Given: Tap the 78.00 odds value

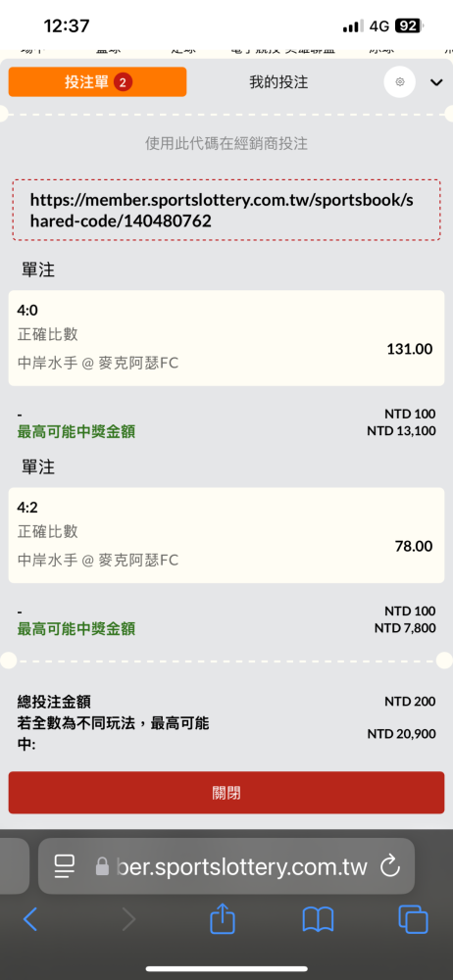Looking at the screenshot, I should (x=414, y=546).
